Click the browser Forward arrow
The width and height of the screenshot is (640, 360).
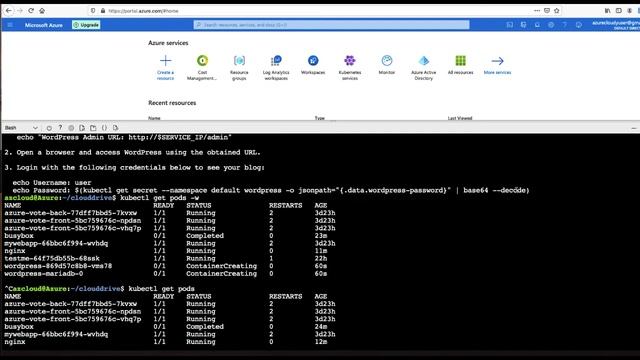20,11
